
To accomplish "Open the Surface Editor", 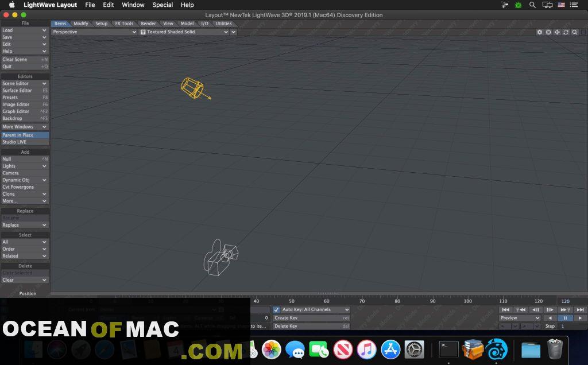I will coord(25,90).
